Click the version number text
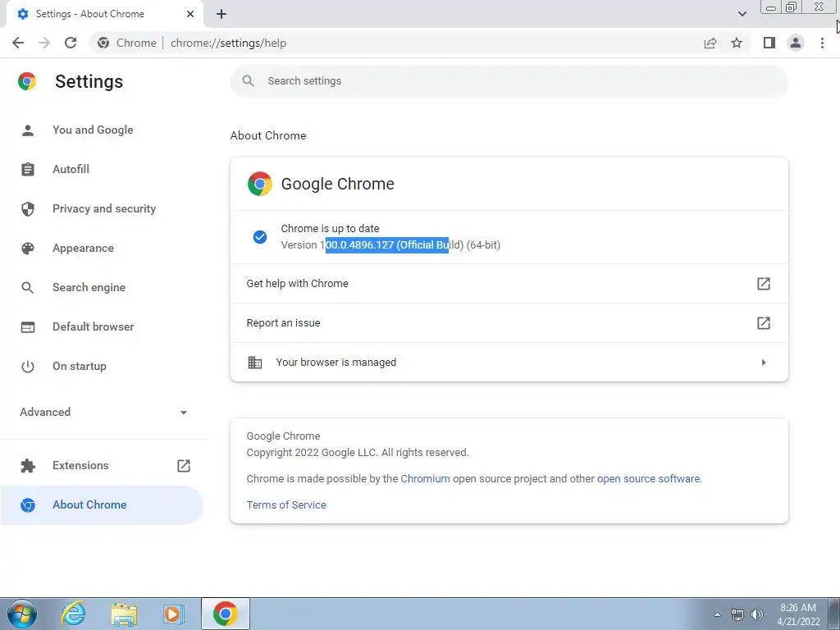The image size is (840, 630). (x=390, y=244)
